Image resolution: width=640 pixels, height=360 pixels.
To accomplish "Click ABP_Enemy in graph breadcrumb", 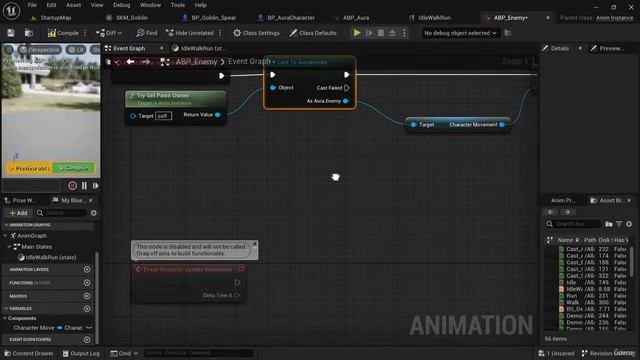I will [x=196, y=62].
